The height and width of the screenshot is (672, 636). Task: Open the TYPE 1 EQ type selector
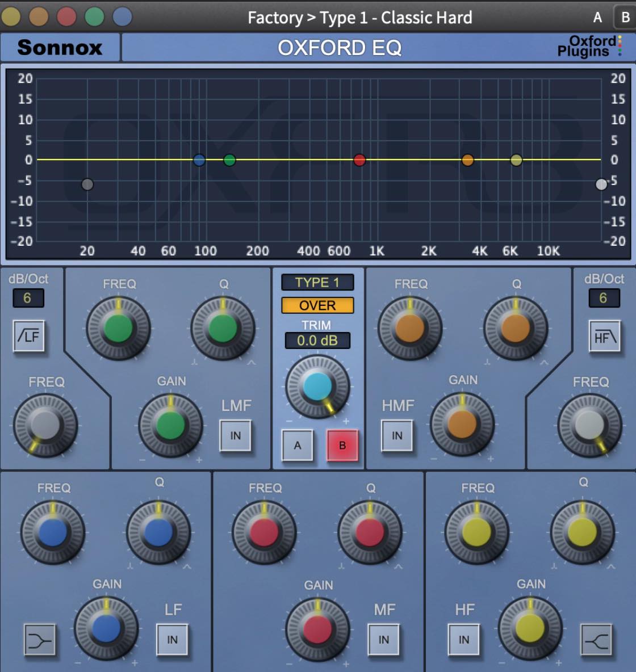click(317, 283)
